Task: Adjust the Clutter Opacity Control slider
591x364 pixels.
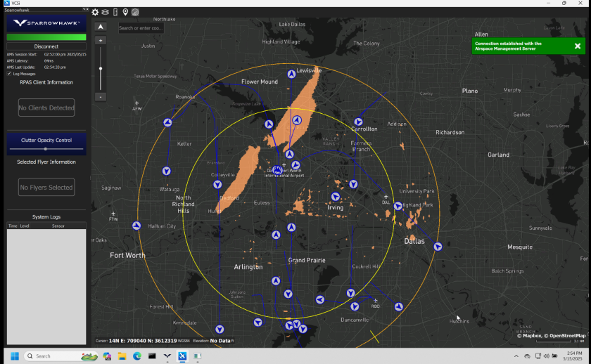Action: 46,149
